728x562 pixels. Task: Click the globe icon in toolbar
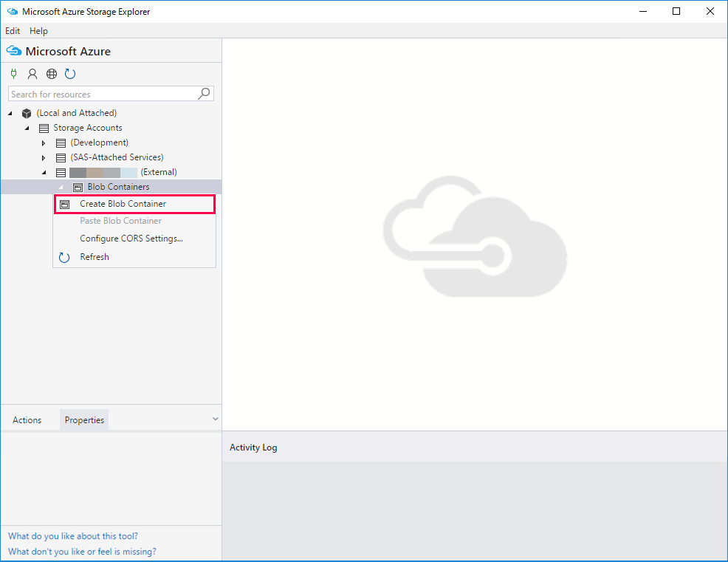click(52, 73)
